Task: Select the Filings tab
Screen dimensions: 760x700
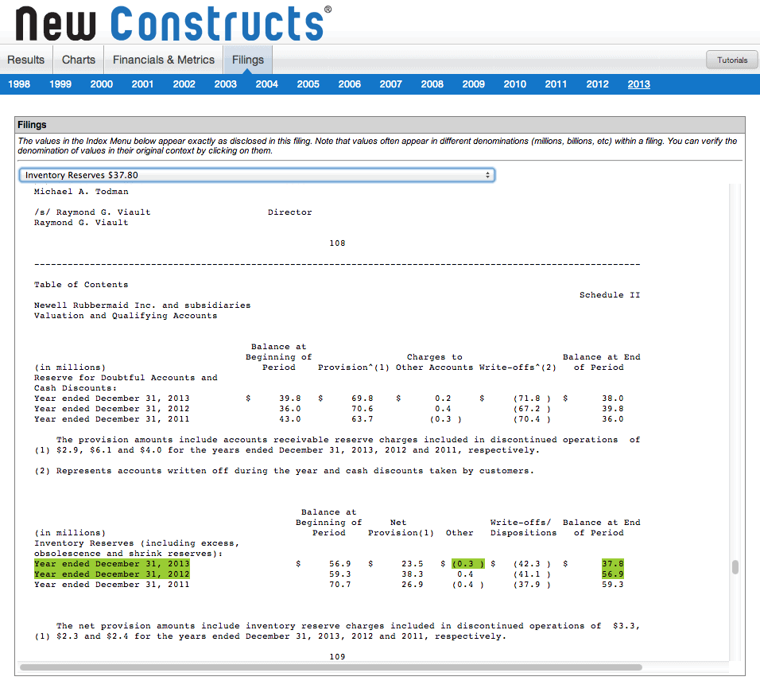Action: click(x=248, y=60)
